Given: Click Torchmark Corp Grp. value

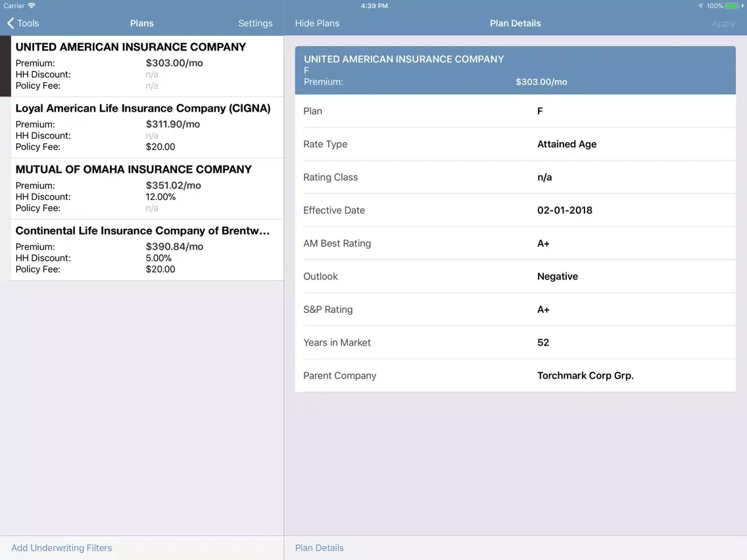Looking at the screenshot, I should 585,376.
